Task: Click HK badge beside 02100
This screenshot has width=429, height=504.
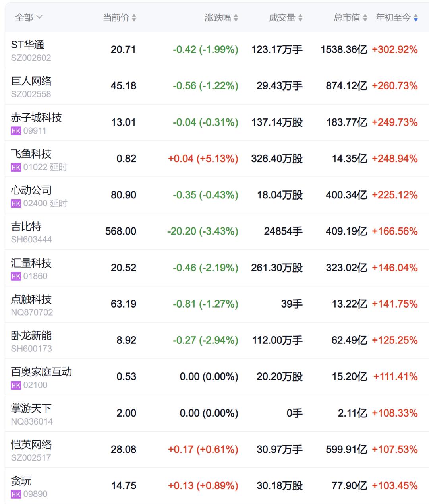Action: tap(16, 385)
